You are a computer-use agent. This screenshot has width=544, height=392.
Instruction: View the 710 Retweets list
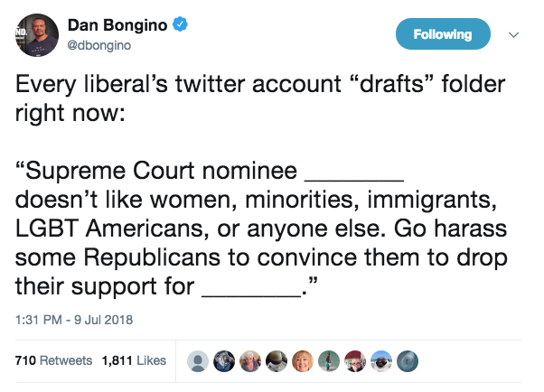[54, 360]
